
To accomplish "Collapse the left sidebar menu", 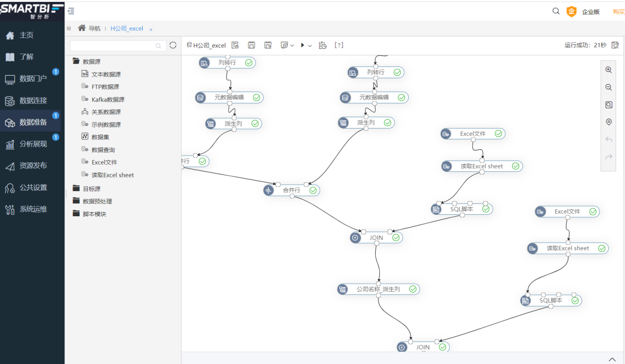I will (x=71, y=11).
